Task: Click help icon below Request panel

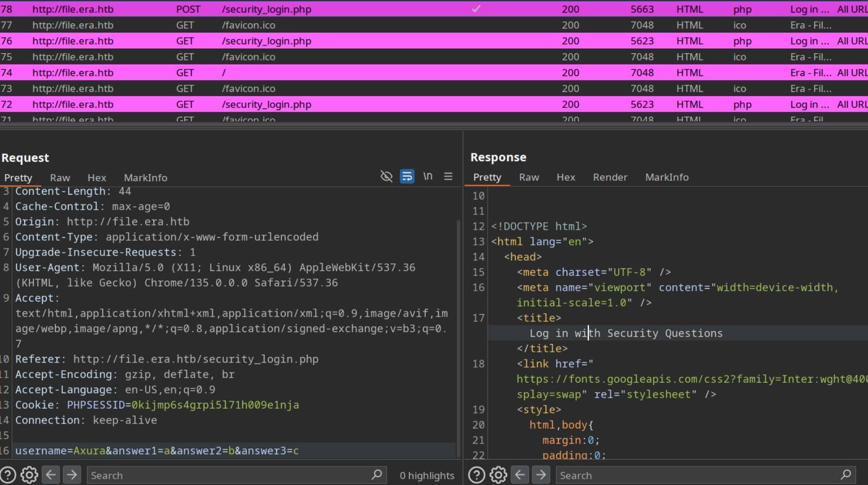Action: 8,475
